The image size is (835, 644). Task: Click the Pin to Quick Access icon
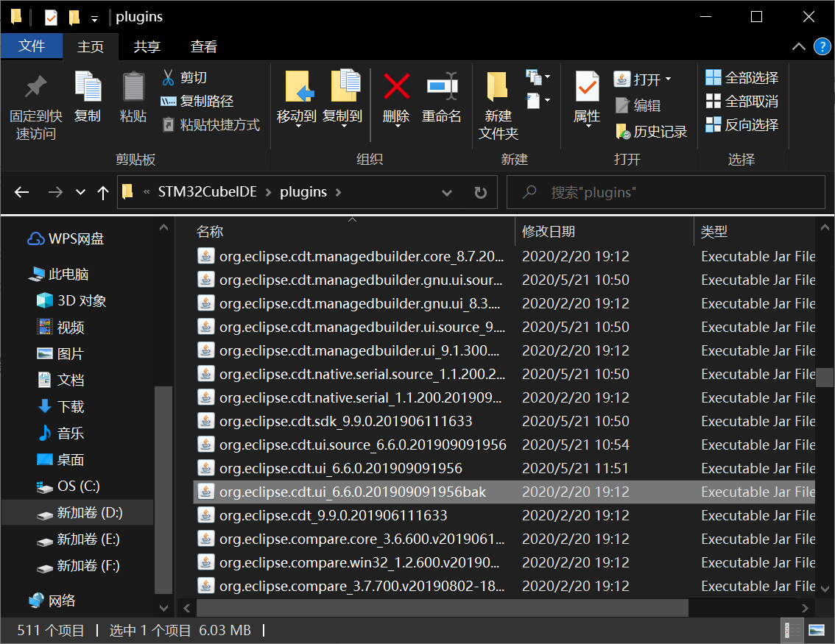click(x=35, y=87)
